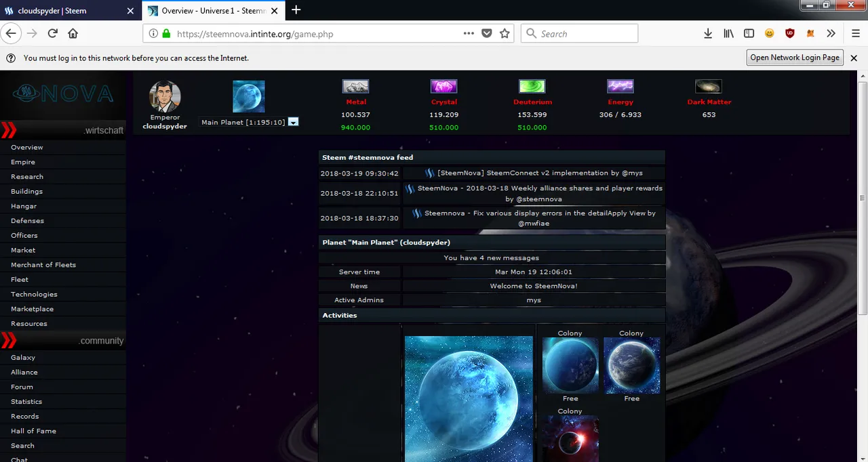Select the second Colony earth-like thumbnail

pyautogui.click(x=631, y=366)
